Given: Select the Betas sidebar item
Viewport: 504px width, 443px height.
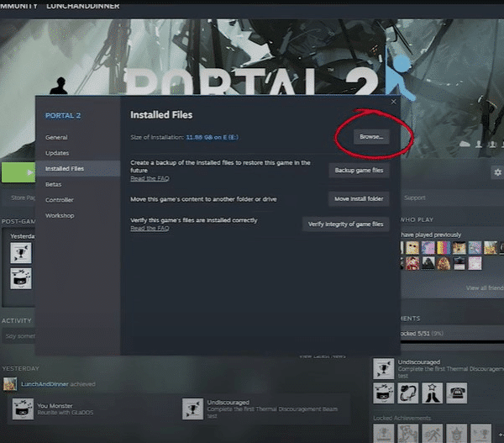Looking at the screenshot, I should [x=54, y=184].
